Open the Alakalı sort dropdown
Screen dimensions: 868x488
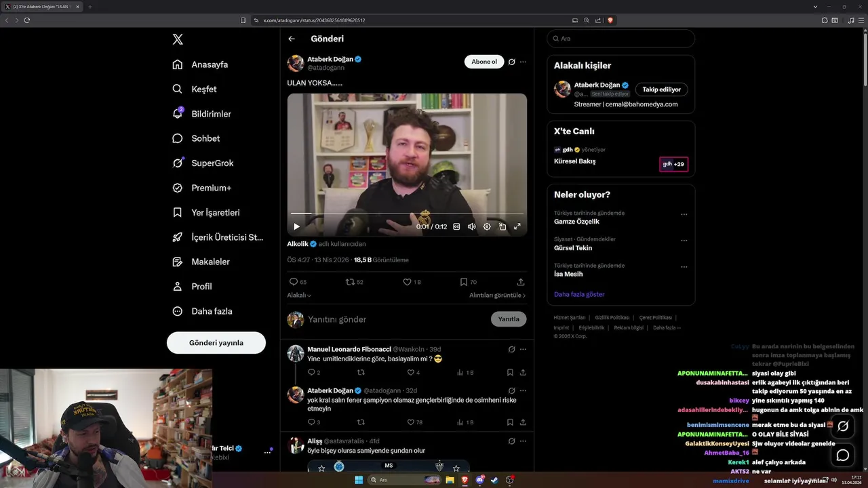point(299,296)
